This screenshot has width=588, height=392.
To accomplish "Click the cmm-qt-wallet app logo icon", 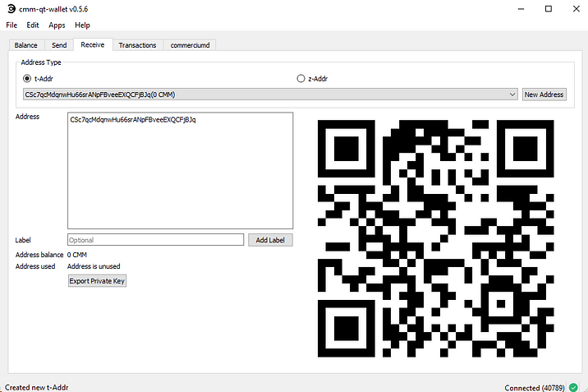I will [x=11, y=8].
